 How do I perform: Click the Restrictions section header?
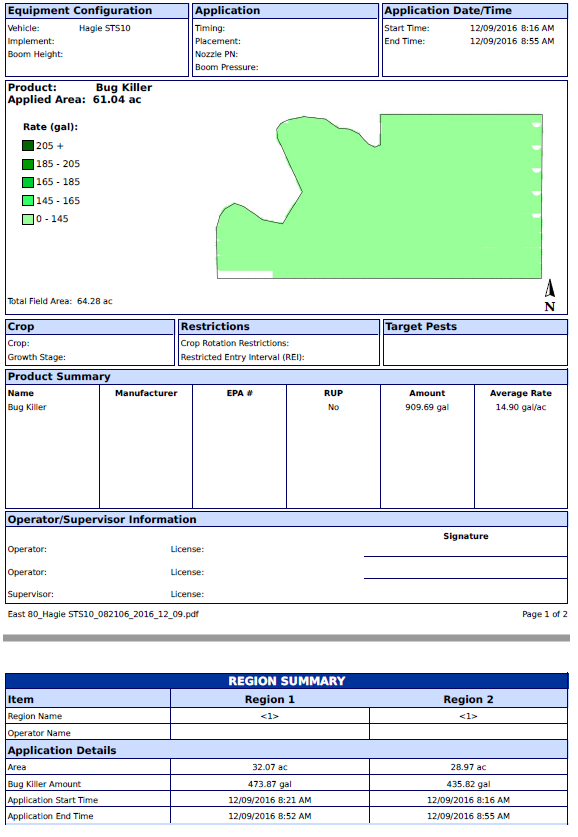pos(279,327)
